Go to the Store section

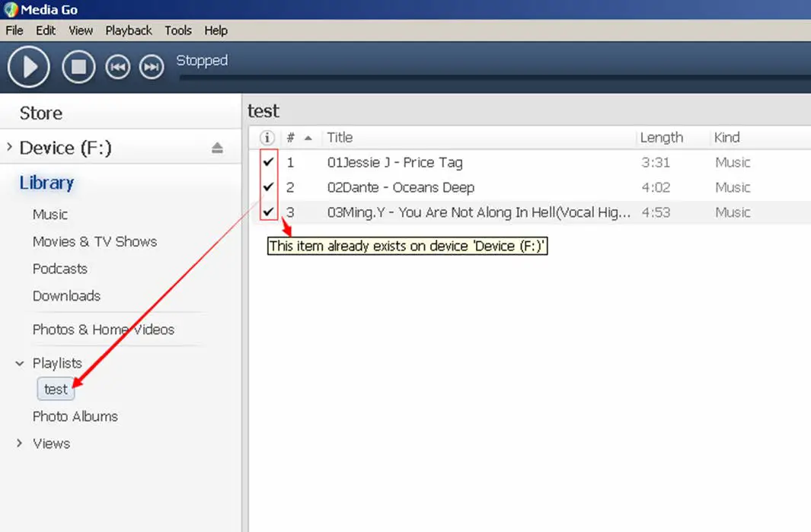[x=40, y=113]
